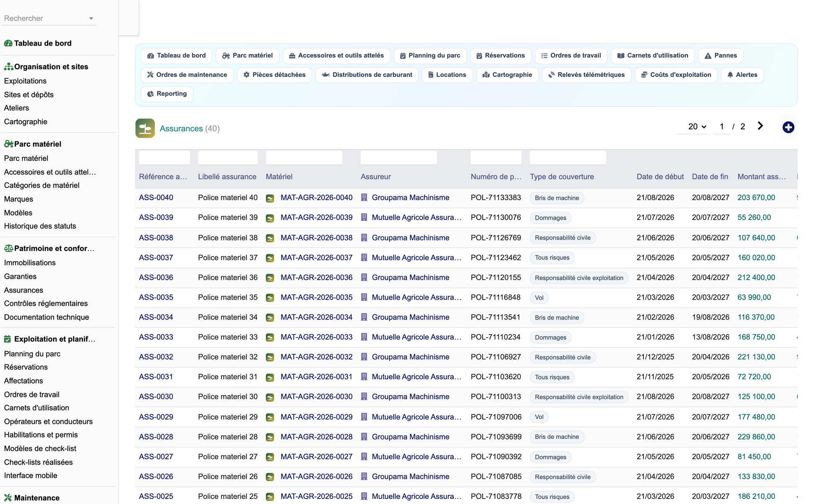Click the Matériel filter input

pos(304,157)
